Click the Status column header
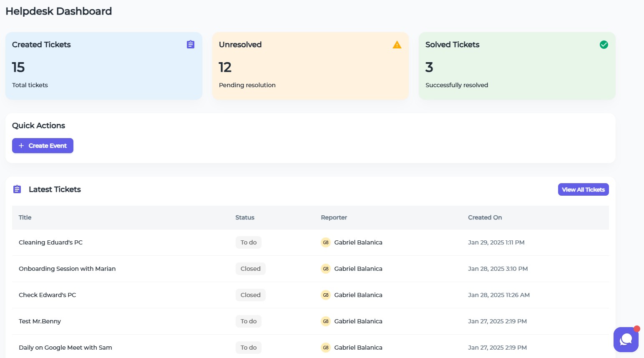The width and height of the screenshot is (644, 358). tap(245, 217)
